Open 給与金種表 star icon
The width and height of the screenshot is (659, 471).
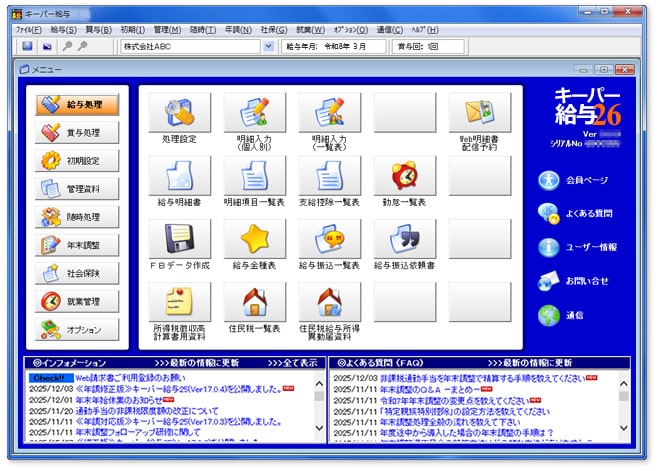point(255,239)
